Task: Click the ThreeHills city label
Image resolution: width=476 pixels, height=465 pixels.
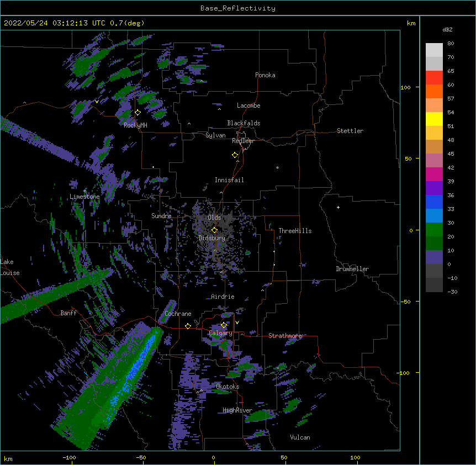Action: tap(295, 231)
